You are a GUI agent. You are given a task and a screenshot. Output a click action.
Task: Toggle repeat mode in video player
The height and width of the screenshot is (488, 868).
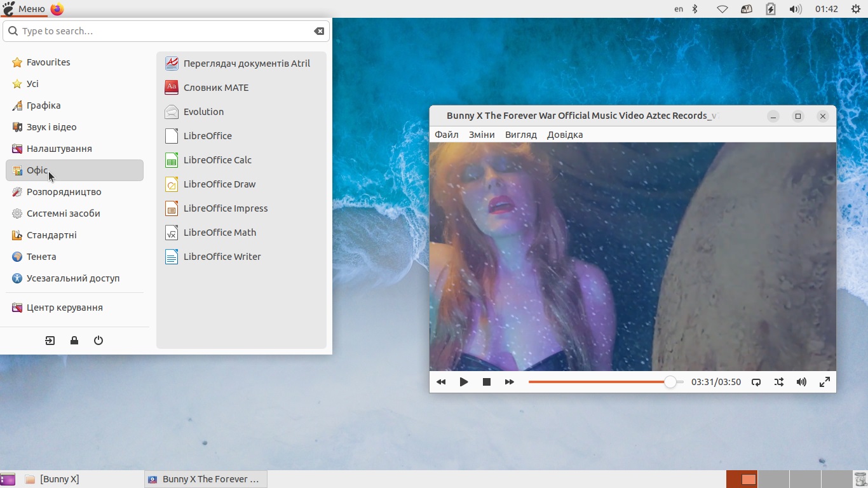click(x=756, y=382)
